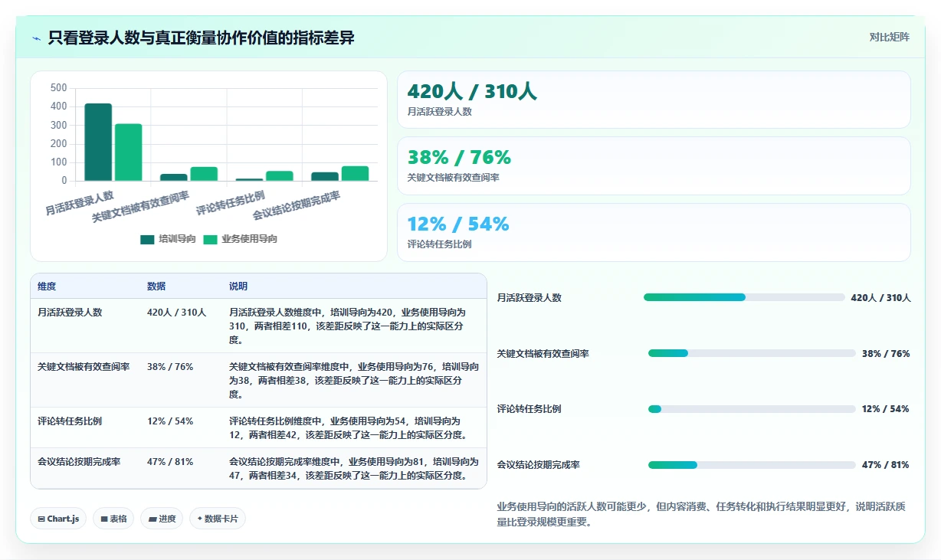This screenshot has width=941, height=560.
Task: Click the 12% / 54% data card
Action: [x=654, y=232]
